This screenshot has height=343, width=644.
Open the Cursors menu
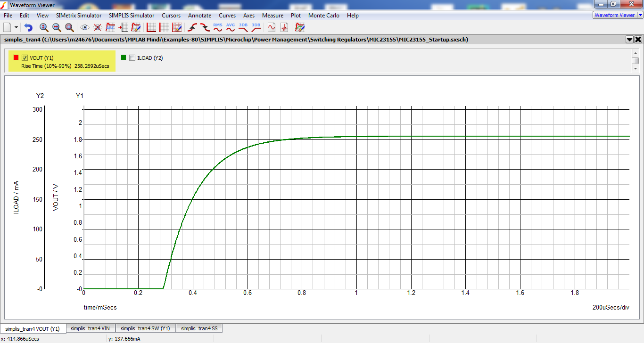click(x=171, y=16)
